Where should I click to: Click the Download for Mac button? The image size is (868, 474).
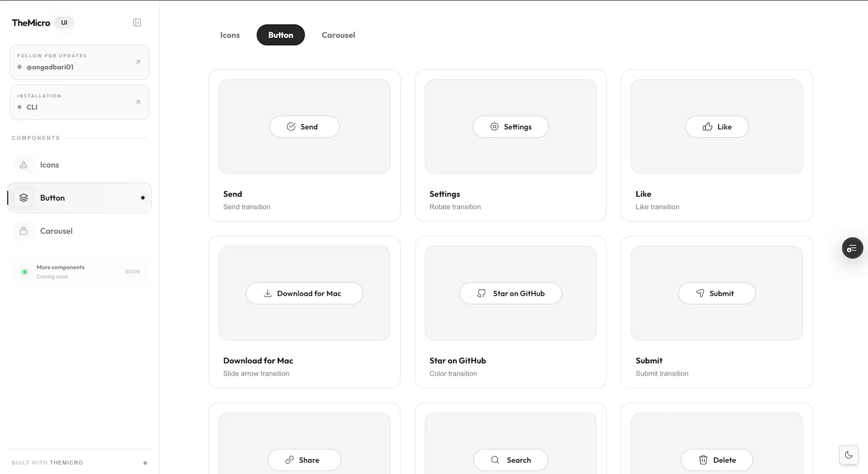click(x=304, y=293)
